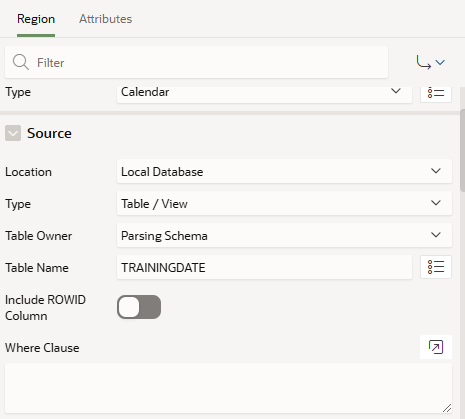
Task: Click the Include ROWID Column label
Action: [x=45, y=308]
